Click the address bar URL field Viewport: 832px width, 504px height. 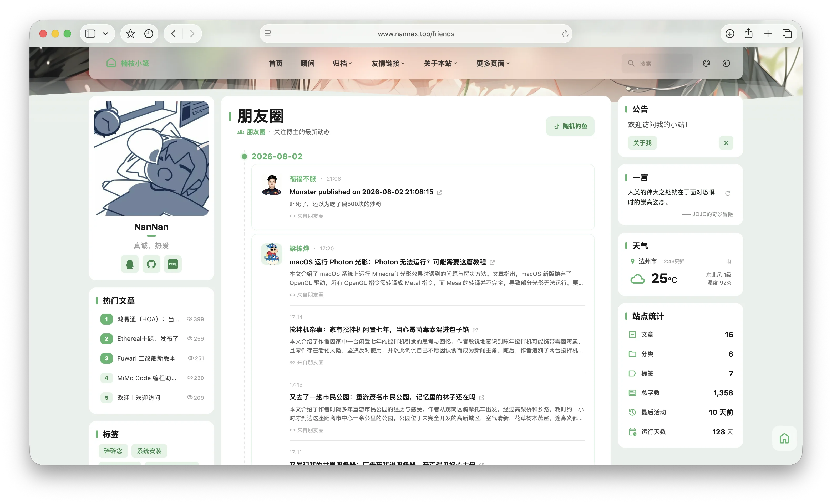pyautogui.click(x=416, y=34)
